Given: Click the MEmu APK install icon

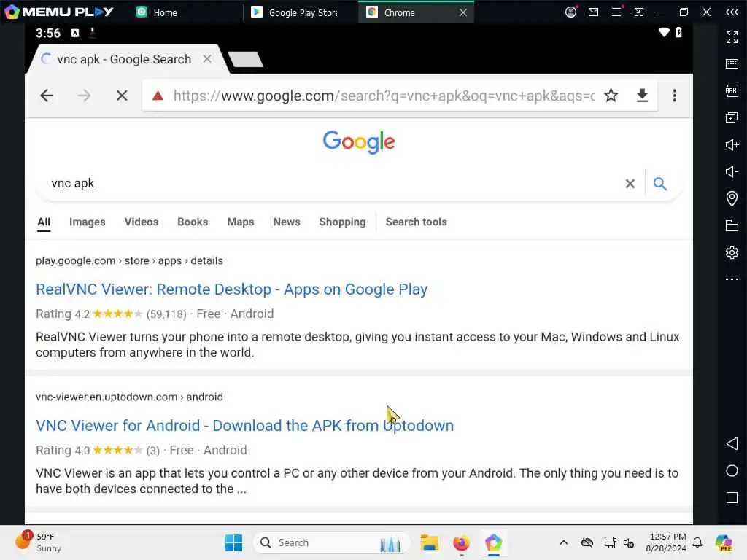Looking at the screenshot, I should pos(732,90).
